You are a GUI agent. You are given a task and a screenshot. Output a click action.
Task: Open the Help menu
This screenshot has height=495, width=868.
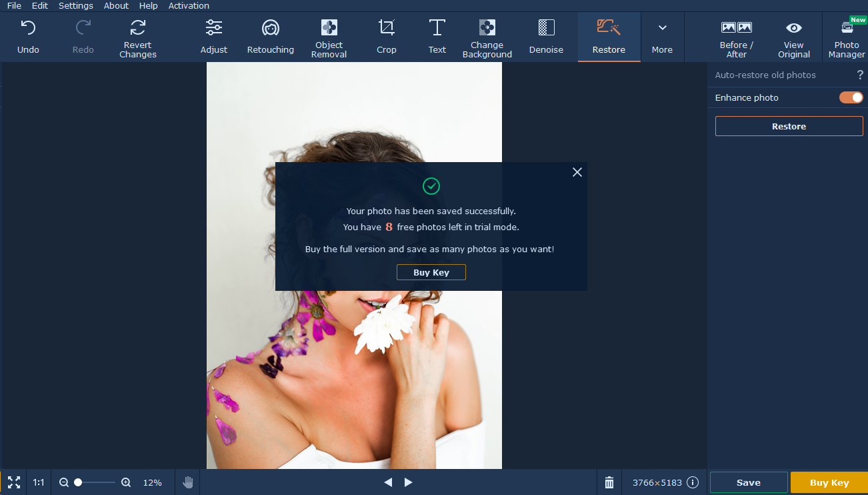point(149,5)
